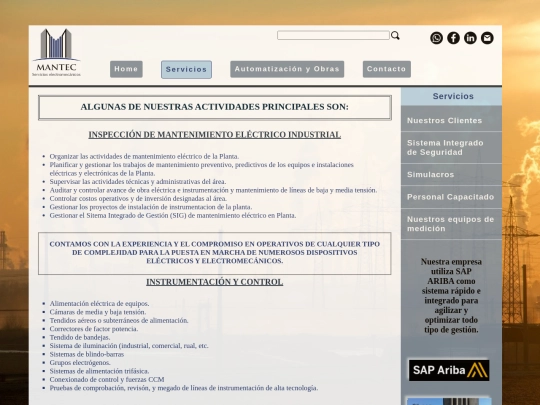Click 'Correctores de factor potencia.' item
540x405 pixels.
(x=94, y=329)
